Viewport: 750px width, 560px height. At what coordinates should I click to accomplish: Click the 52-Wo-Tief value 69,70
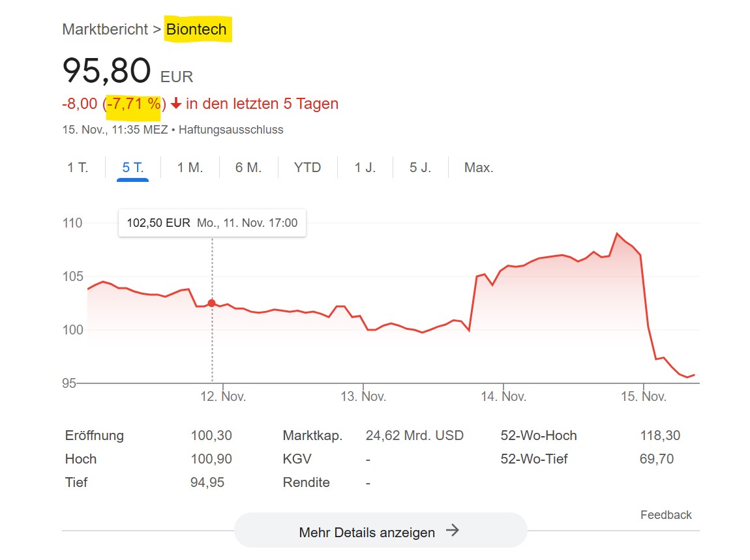[657, 458]
